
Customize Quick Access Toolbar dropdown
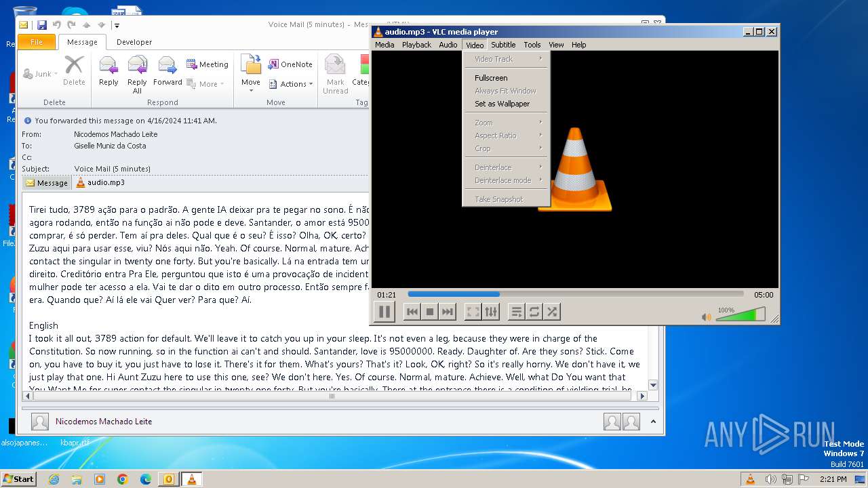point(117,26)
